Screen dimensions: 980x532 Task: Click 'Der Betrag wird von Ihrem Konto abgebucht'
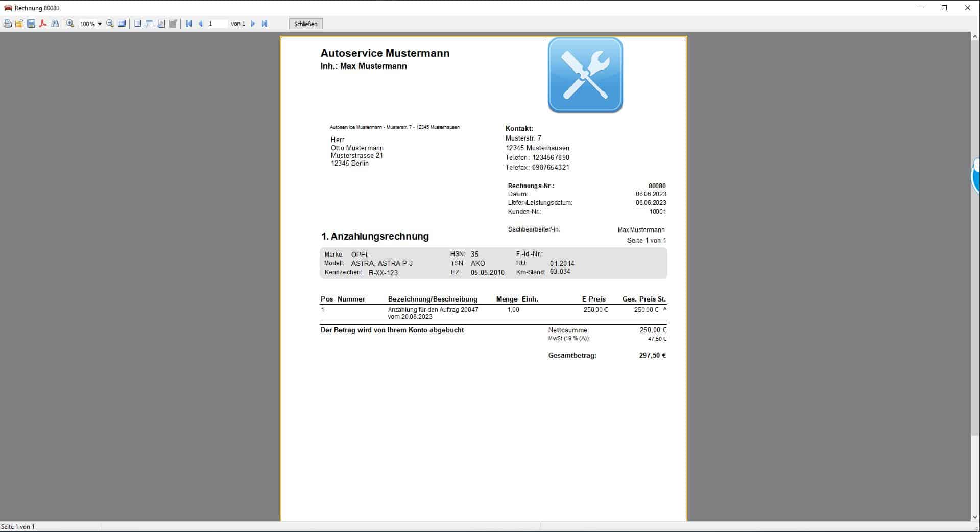392,330
